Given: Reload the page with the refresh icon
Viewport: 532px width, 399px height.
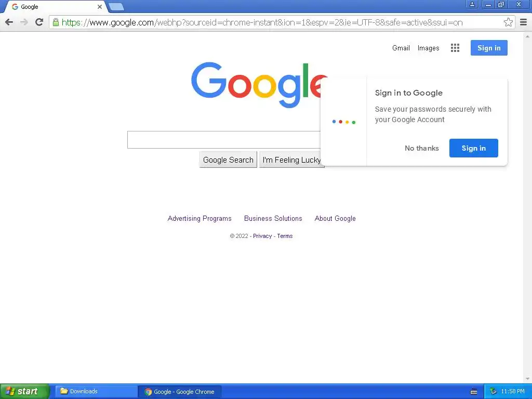Looking at the screenshot, I should point(39,22).
